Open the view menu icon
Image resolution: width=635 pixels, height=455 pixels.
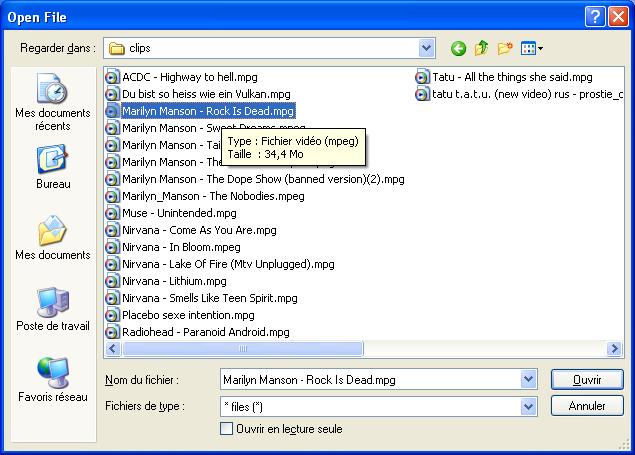tap(532, 49)
